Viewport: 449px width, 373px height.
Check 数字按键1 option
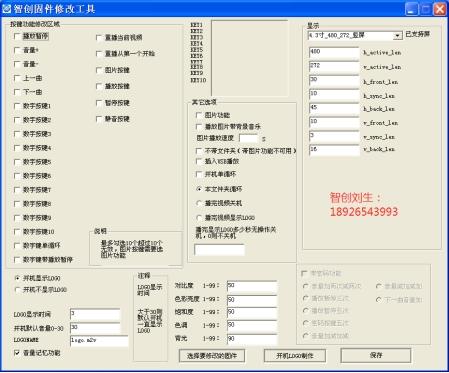point(17,106)
